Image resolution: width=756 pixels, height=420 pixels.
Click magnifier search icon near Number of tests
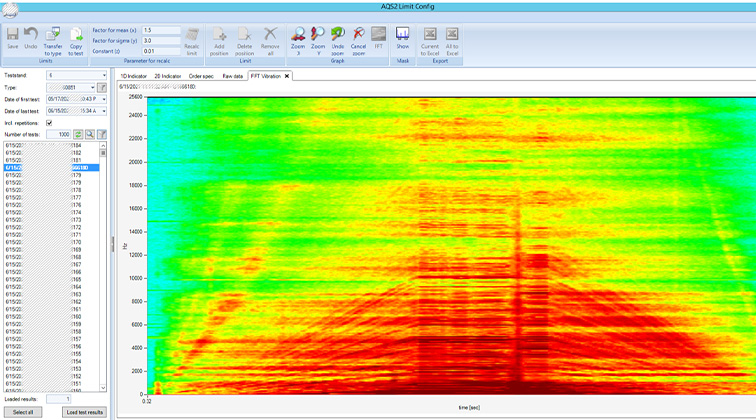point(90,135)
